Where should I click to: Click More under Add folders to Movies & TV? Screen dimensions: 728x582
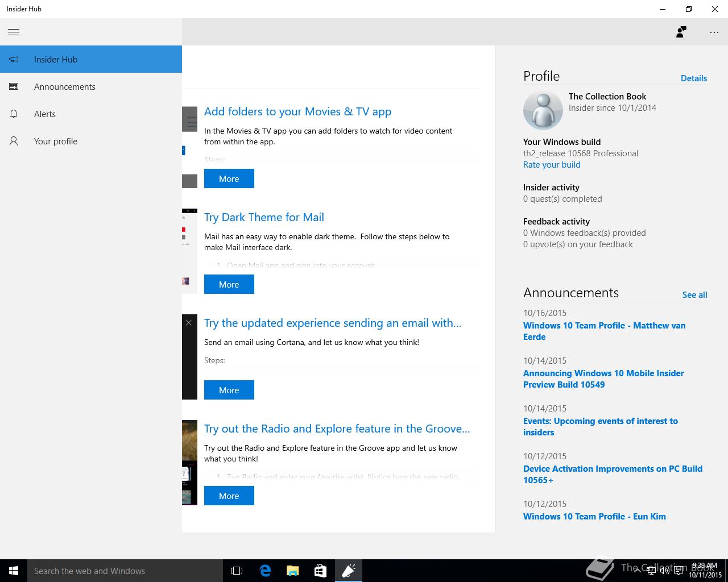click(x=229, y=178)
